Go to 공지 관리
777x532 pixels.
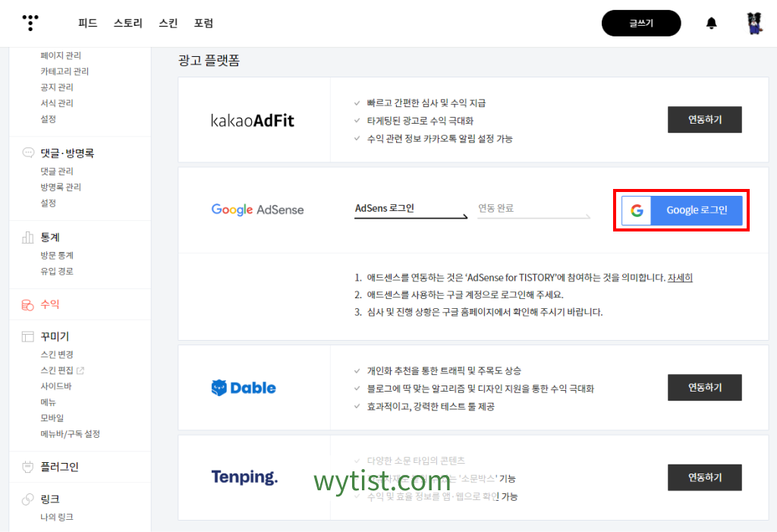pos(56,87)
